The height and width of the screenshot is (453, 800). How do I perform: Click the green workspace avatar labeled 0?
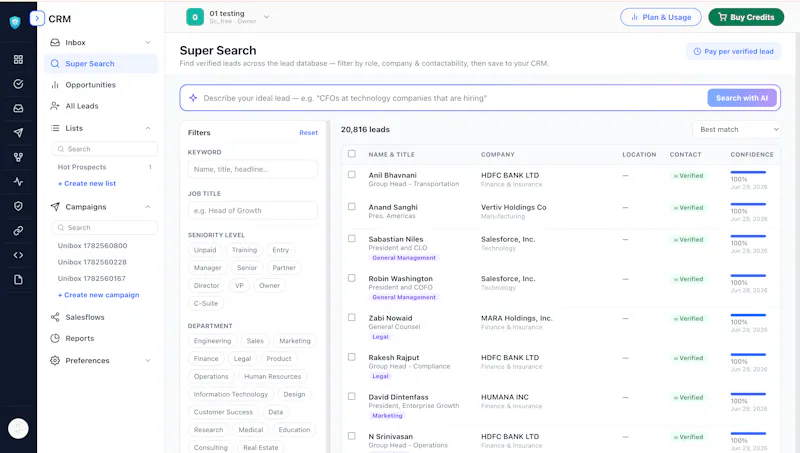pyautogui.click(x=195, y=17)
